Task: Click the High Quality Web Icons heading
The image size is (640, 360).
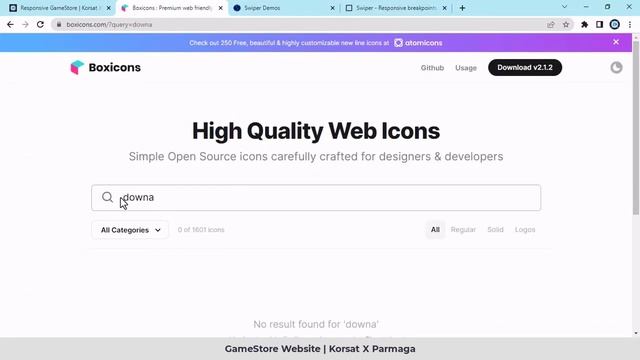Action: point(316,131)
